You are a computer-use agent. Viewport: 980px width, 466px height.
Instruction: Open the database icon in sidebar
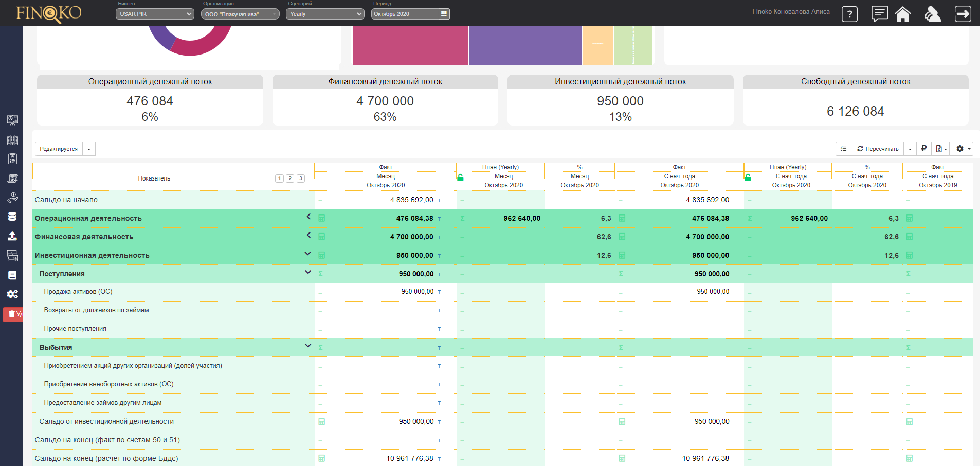[x=12, y=217]
